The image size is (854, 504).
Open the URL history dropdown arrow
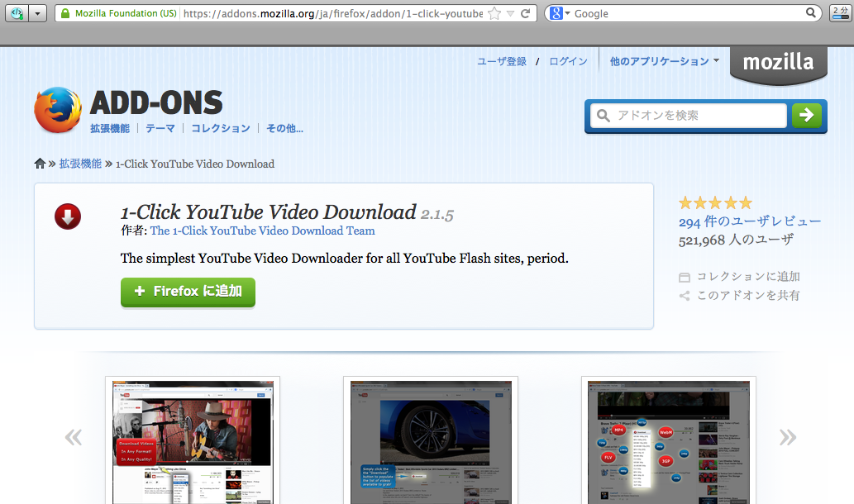(x=510, y=13)
